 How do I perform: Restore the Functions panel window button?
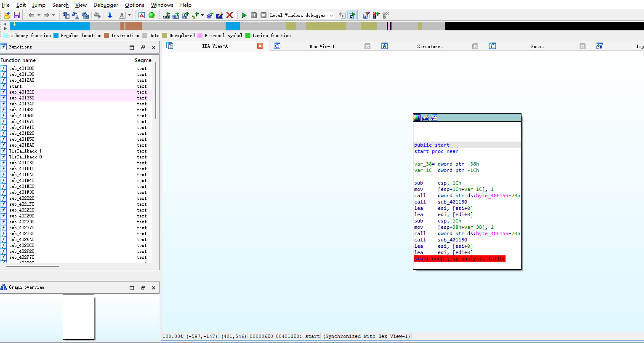pyautogui.click(x=143, y=47)
